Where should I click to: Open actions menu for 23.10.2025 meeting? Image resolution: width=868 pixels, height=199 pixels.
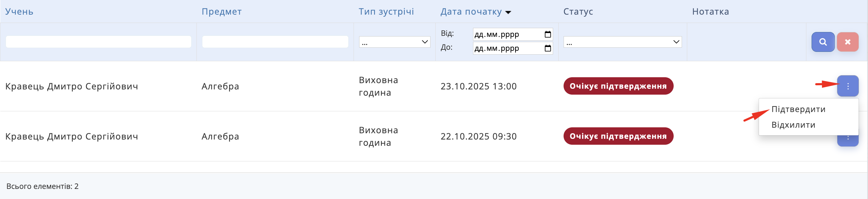(x=848, y=86)
